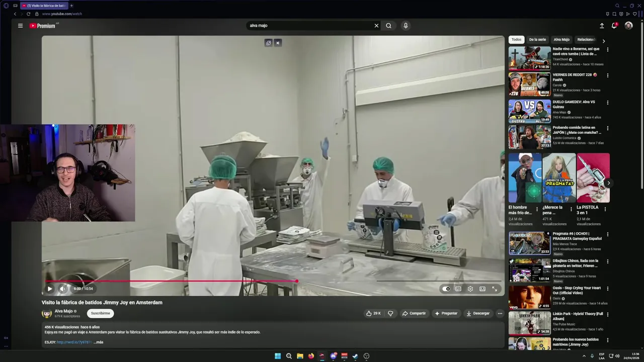Screen dimensions: 644x362
Task: Open Windows taskbar search
Action: (x=289, y=356)
